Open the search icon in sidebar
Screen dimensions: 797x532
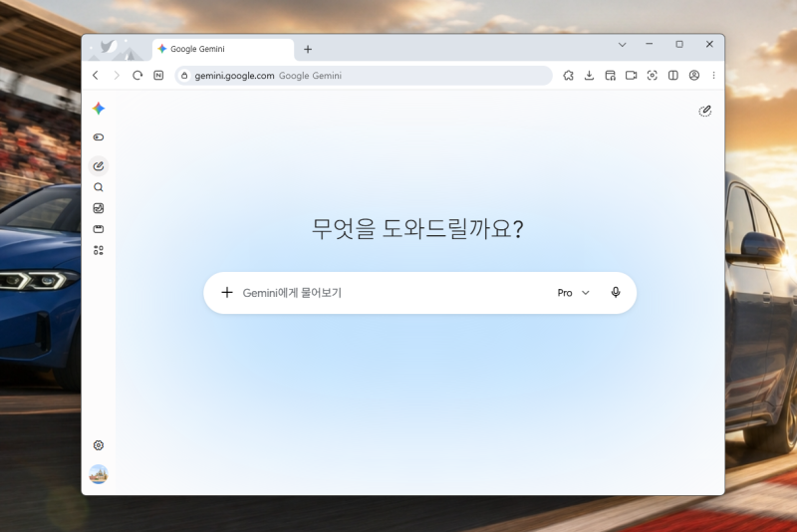99,187
